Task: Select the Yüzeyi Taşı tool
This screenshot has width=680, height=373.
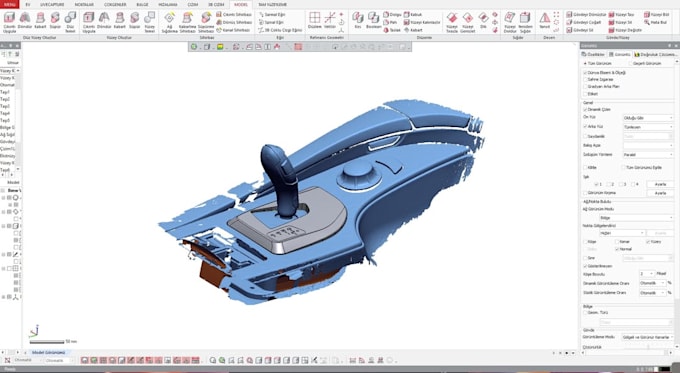Action: (x=621, y=14)
